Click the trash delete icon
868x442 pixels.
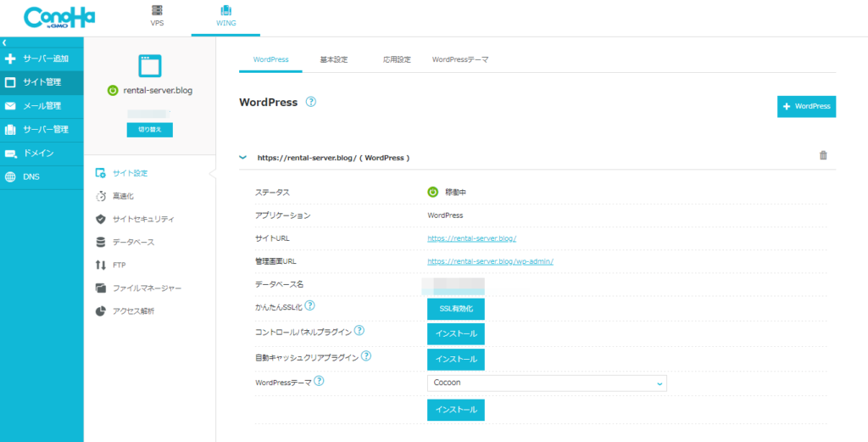(x=823, y=155)
